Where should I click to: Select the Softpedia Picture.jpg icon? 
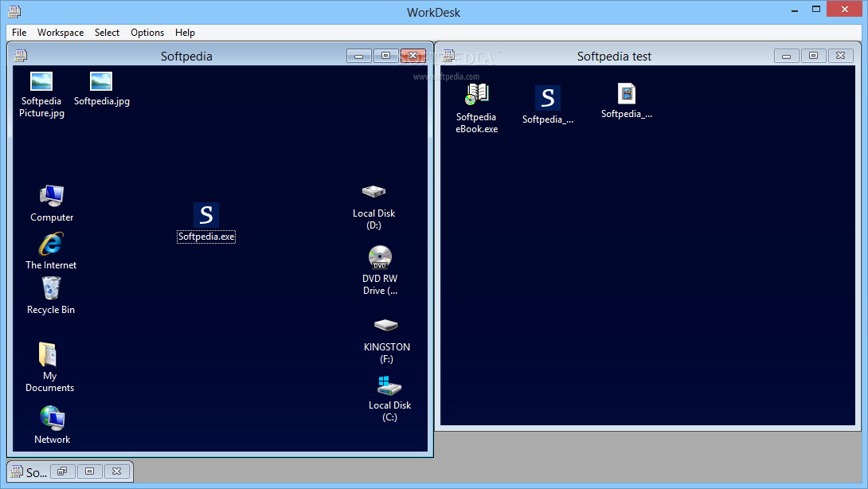tap(41, 81)
